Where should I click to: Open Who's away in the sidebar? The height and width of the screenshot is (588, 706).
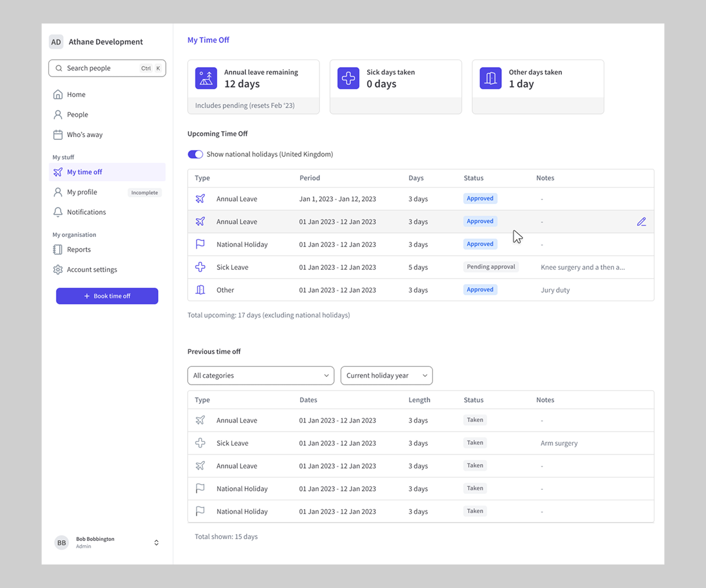tap(84, 135)
